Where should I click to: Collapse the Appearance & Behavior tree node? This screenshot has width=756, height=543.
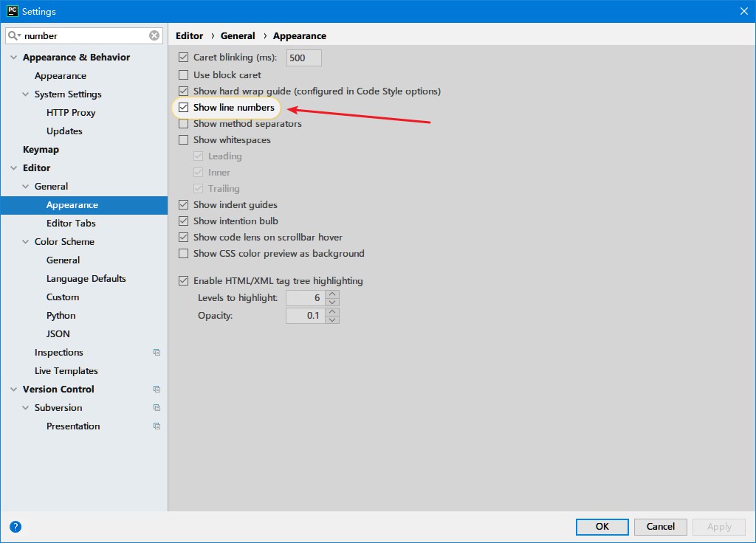click(14, 58)
